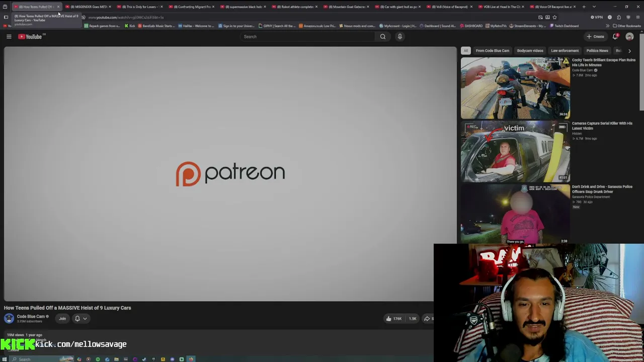Open Cocky Teen's Brilliant Escape Plan title

(x=604, y=62)
